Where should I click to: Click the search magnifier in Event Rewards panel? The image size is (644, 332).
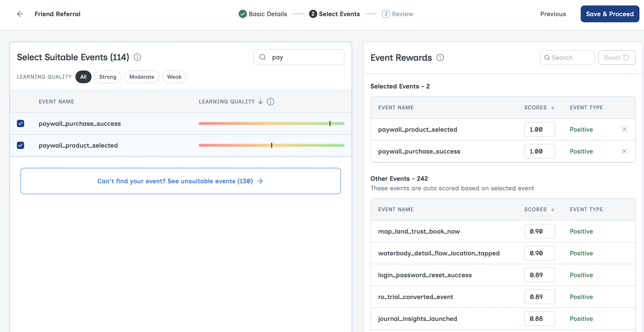(547, 57)
